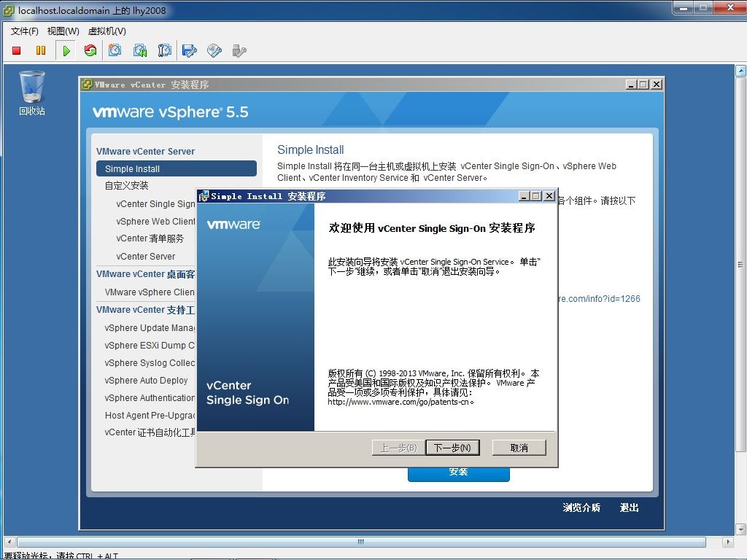Click the red Power Off toolbar icon

pyautogui.click(x=17, y=50)
